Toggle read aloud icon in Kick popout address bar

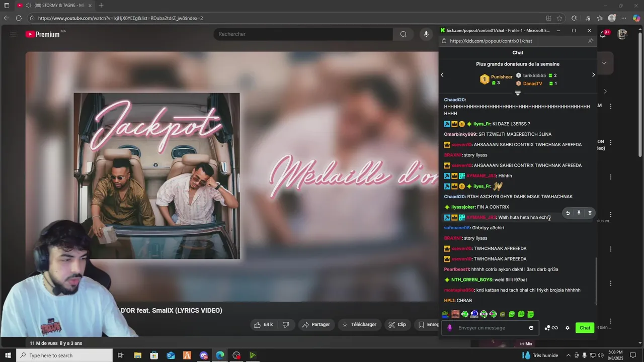(590, 41)
